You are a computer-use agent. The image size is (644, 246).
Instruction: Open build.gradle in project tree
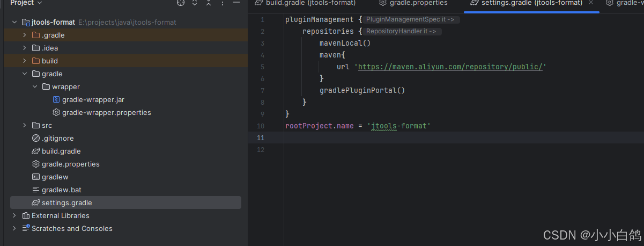pos(61,151)
